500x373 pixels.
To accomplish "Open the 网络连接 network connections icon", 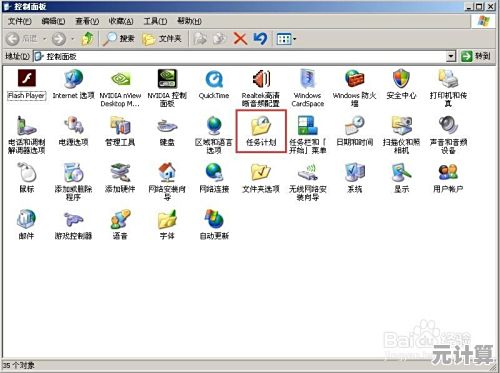I will (214, 178).
